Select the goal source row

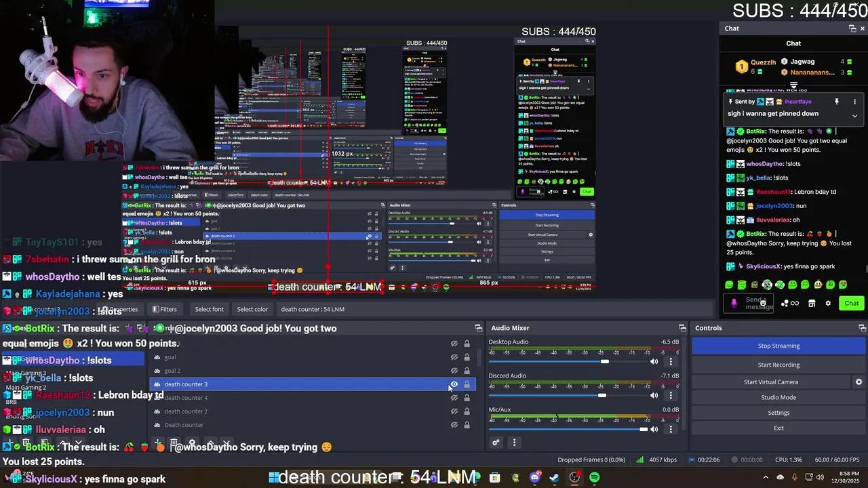[312, 357]
